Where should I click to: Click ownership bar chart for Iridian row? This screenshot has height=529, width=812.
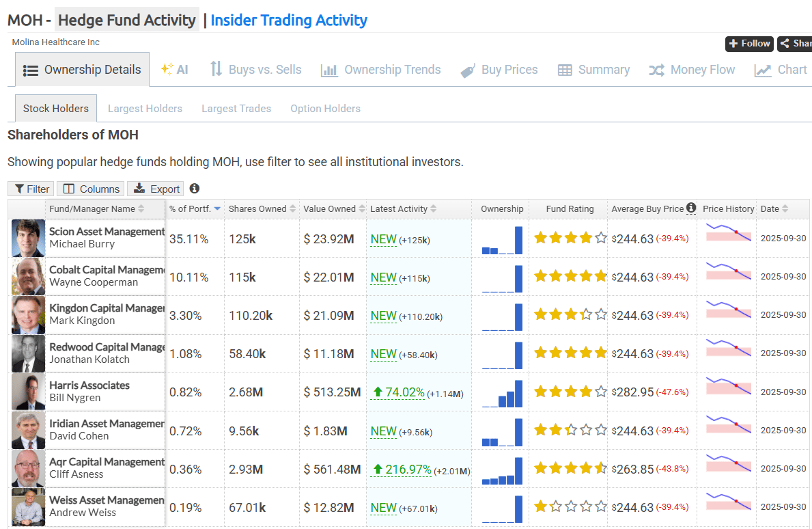(502, 432)
